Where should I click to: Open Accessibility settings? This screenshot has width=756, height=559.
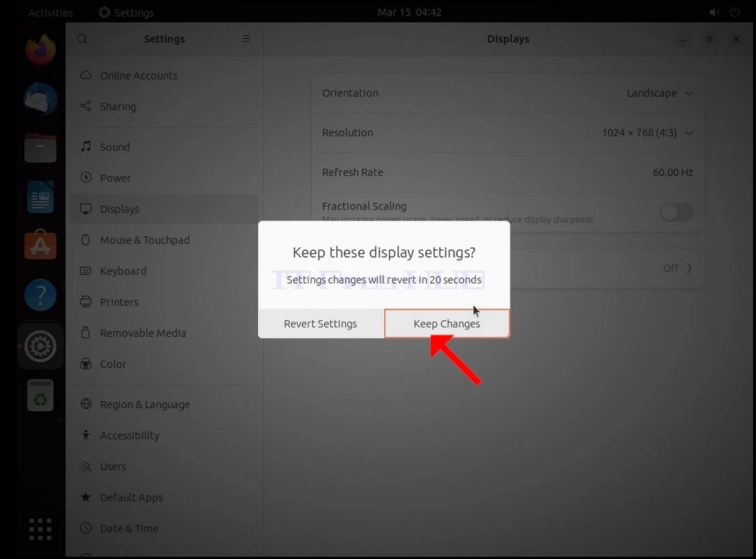(165, 435)
